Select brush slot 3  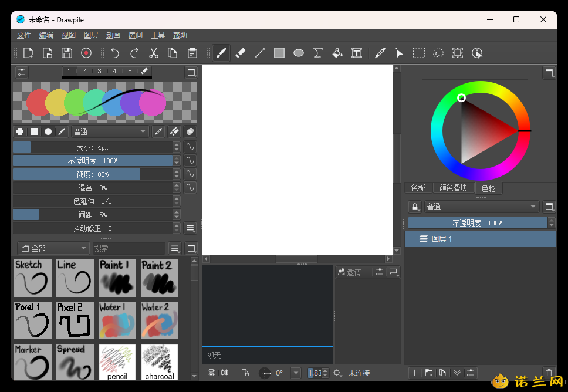tap(99, 71)
